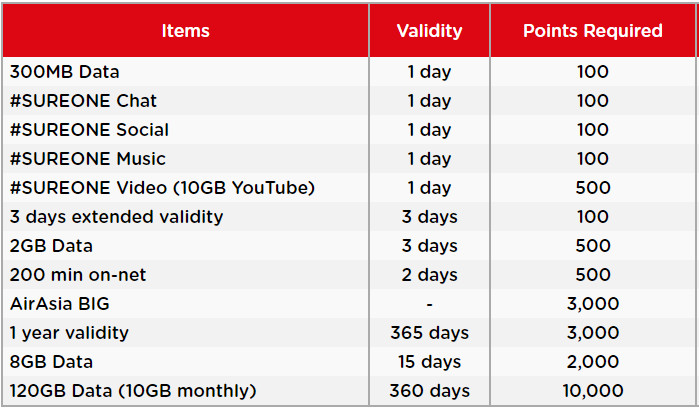Click the 10,000 points value
The width and height of the screenshot is (699, 409).
coord(592,391)
